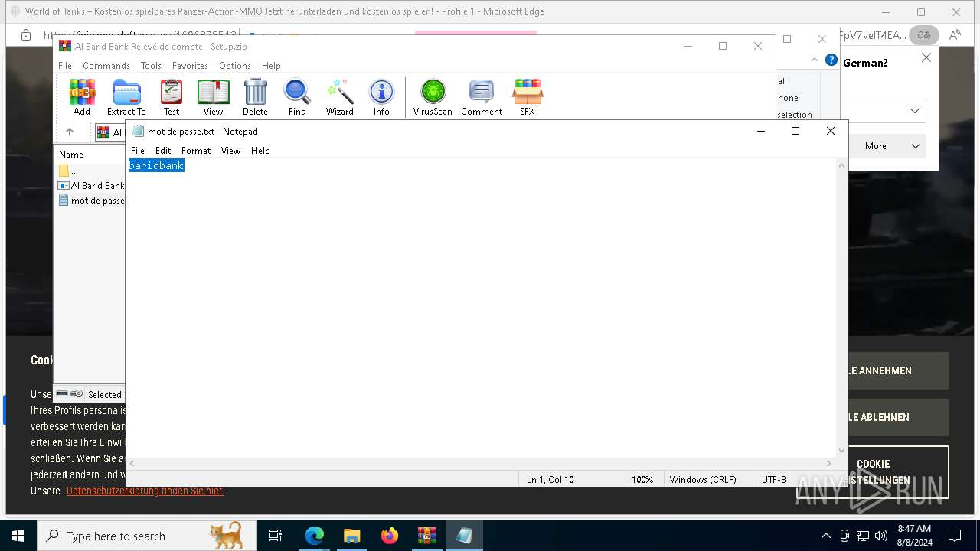Open the View toolbar icon in WinRAR
Image resolution: width=980 pixels, height=551 pixels.
pos(213,97)
